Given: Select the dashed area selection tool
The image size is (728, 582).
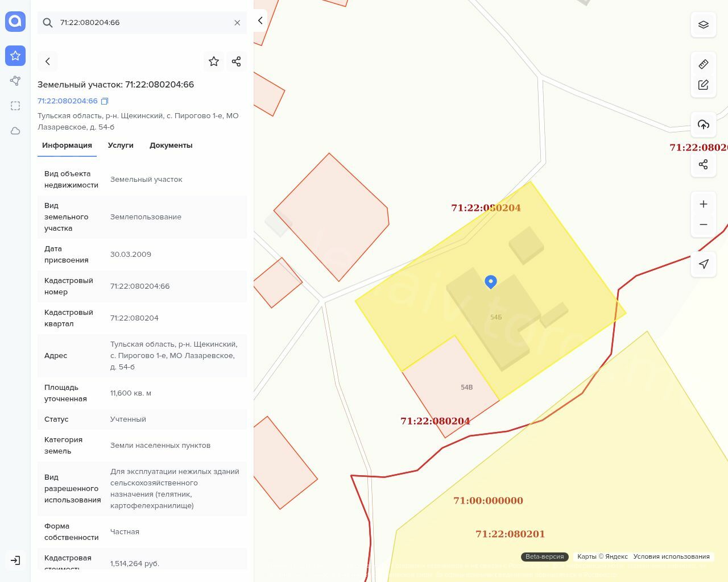Looking at the screenshot, I should pos(15,106).
